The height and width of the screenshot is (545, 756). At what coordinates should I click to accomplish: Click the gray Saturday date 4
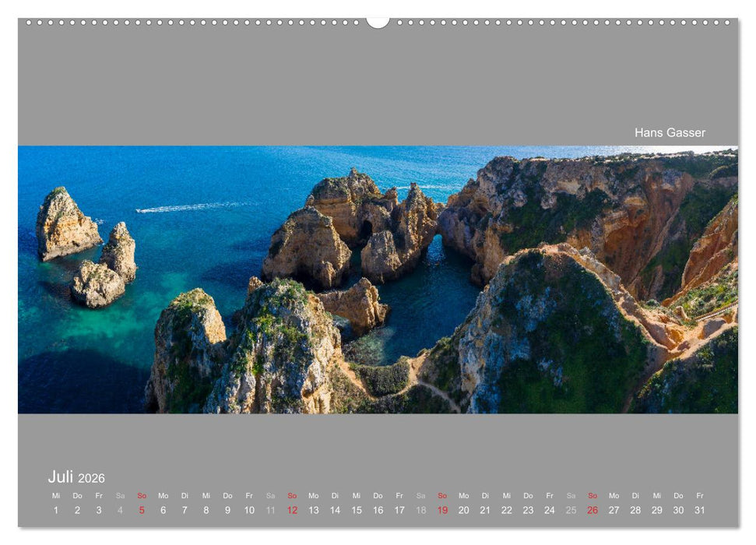click(x=120, y=510)
